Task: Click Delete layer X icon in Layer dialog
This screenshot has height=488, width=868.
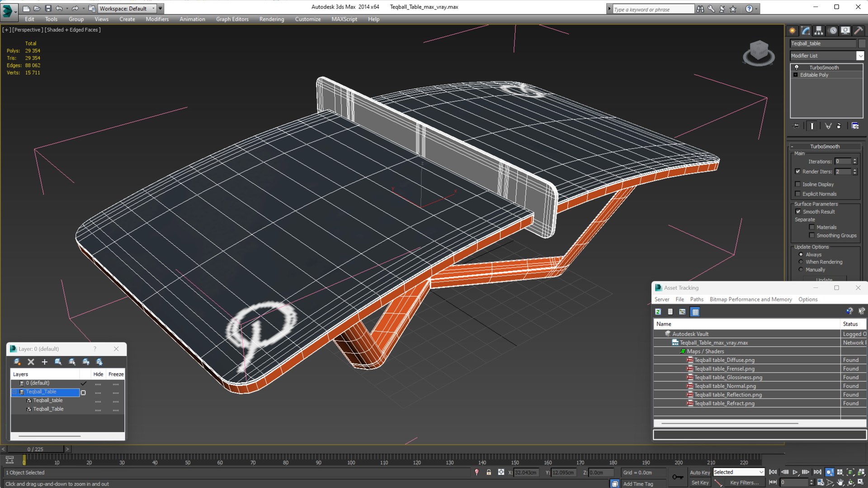Action: tap(31, 362)
